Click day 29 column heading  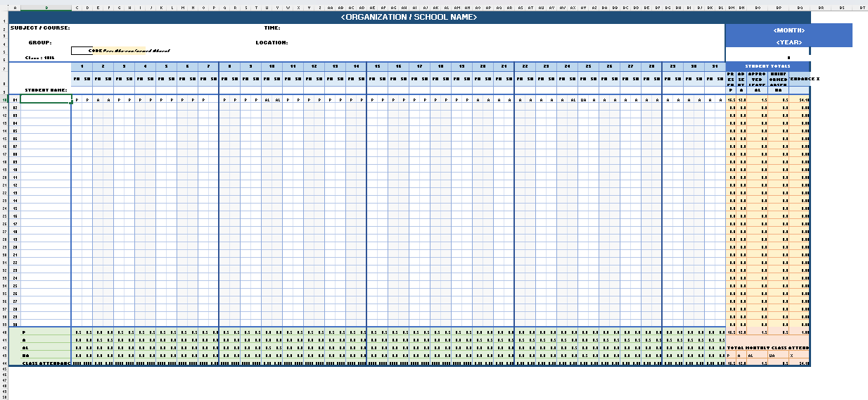[x=672, y=66]
